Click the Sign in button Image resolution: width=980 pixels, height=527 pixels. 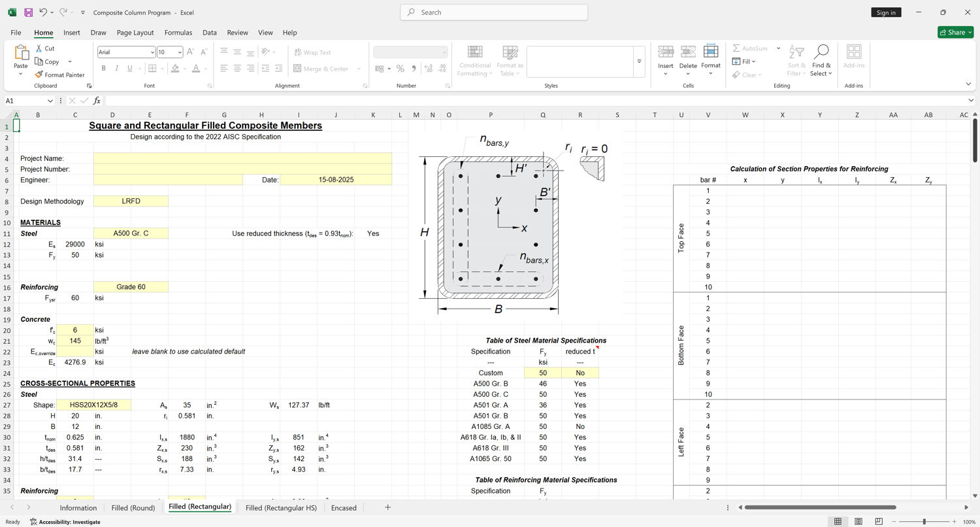pyautogui.click(x=886, y=12)
